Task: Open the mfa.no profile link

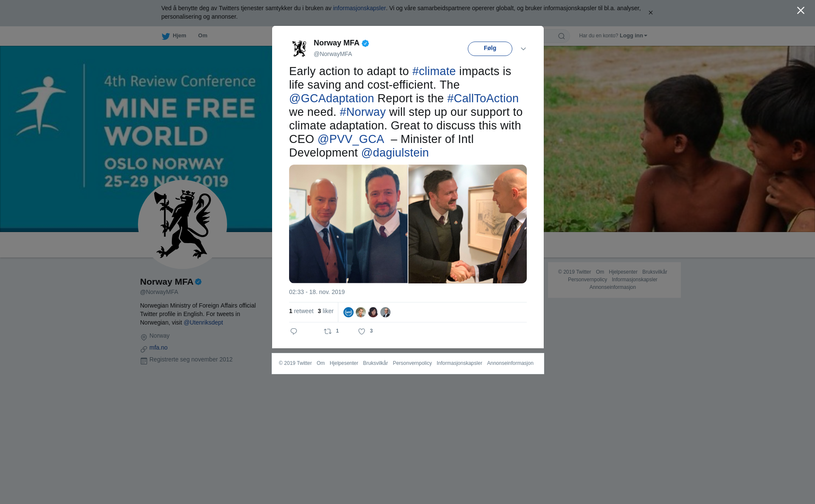Action: [158, 347]
